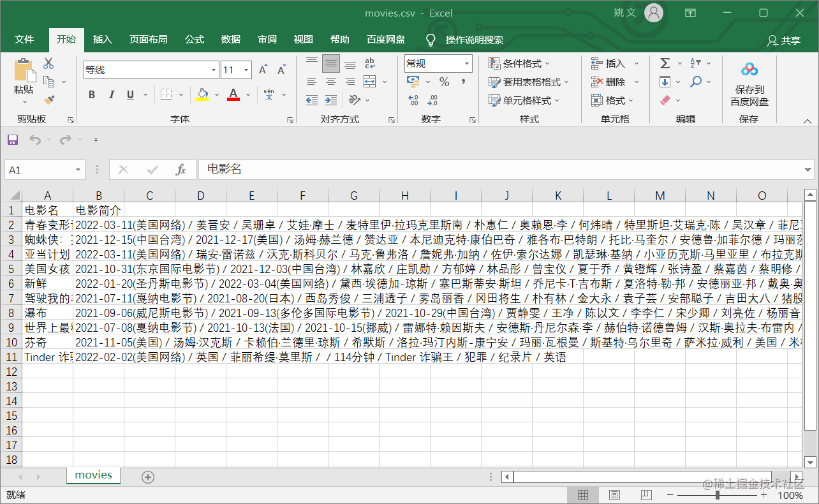Screen dimensions: 819x504
Task: Toggle Bold formatting
Action: (x=92, y=94)
